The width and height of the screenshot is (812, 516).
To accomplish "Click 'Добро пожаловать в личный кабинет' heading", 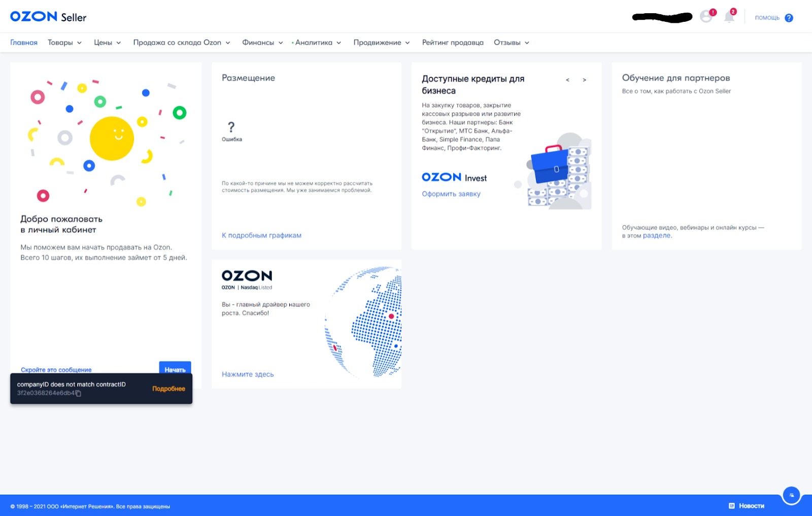I will click(x=61, y=224).
